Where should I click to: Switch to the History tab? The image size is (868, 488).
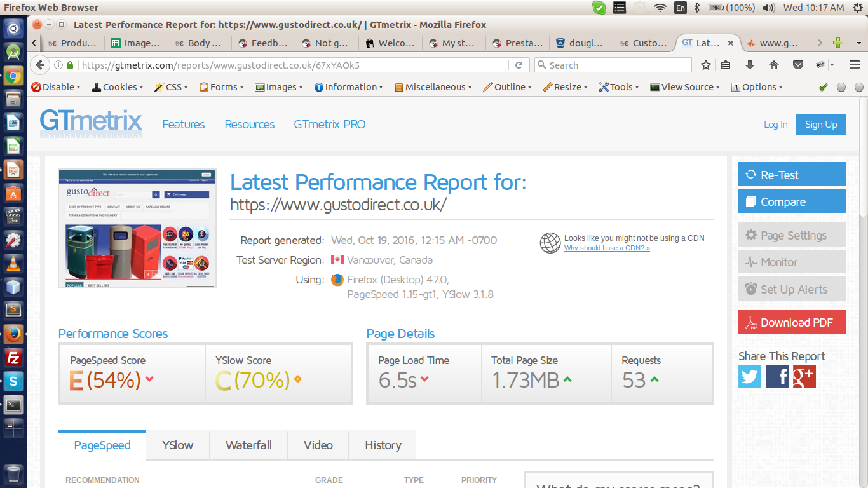pos(383,445)
